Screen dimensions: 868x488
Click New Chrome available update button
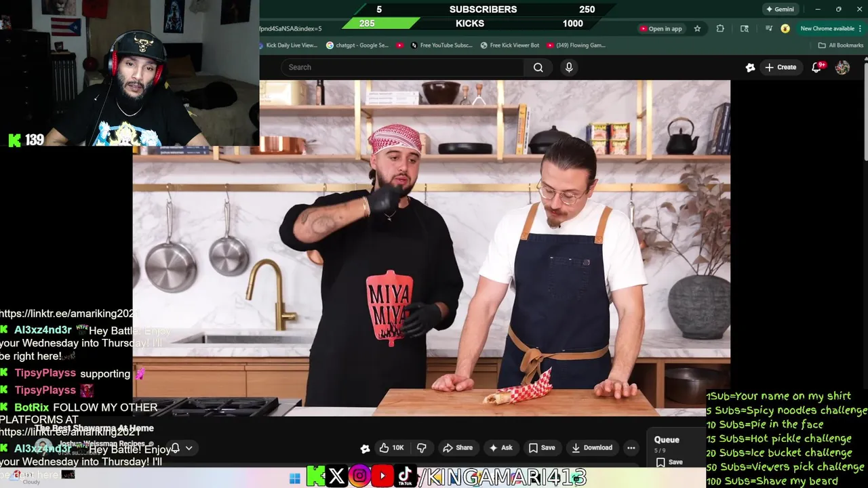pos(831,28)
